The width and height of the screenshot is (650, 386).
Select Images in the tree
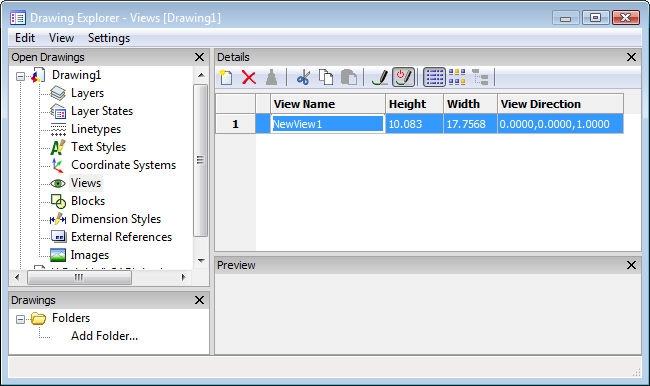[90, 255]
